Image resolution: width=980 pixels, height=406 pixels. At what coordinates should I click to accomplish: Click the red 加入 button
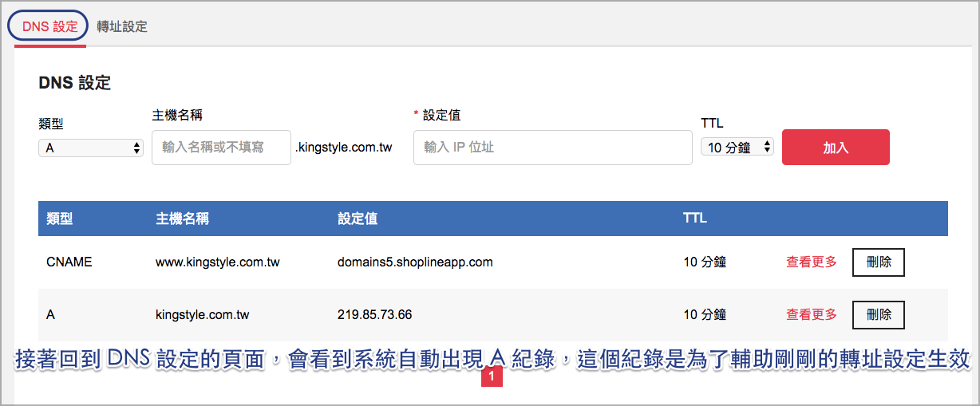pyautogui.click(x=836, y=148)
